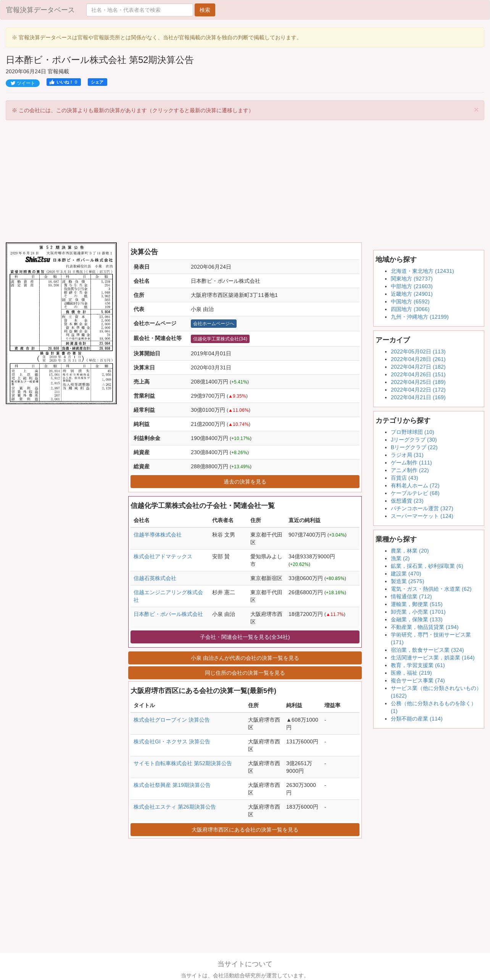Viewport: 490px width, 980px height.
Task: Open 株式会社グローブイン 決算公告 link
Action: [x=172, y=720]
